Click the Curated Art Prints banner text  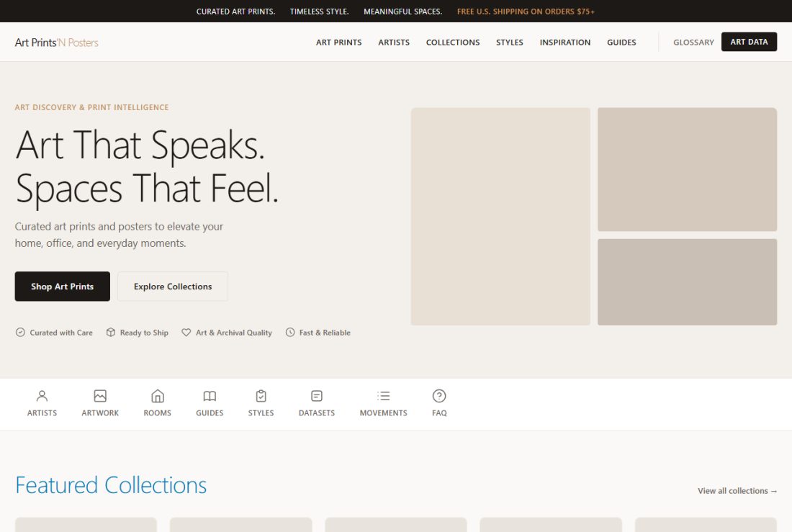point(236,11)
